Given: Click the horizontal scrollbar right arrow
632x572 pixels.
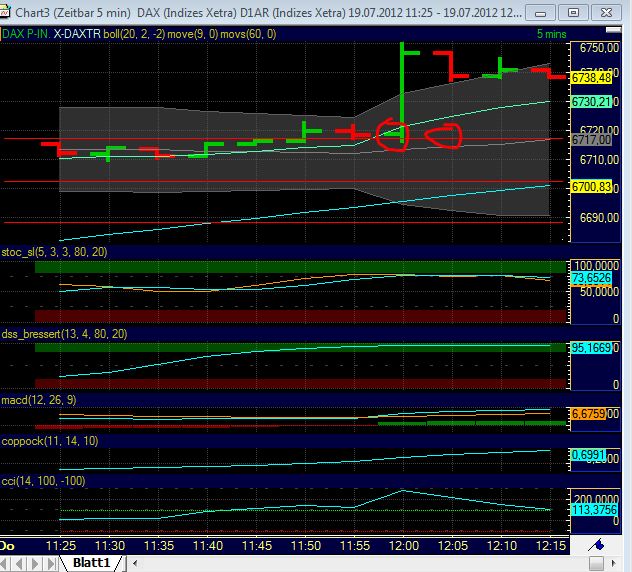Looking at the screenshot, I should pyautogui.click(x=613, y=563).
